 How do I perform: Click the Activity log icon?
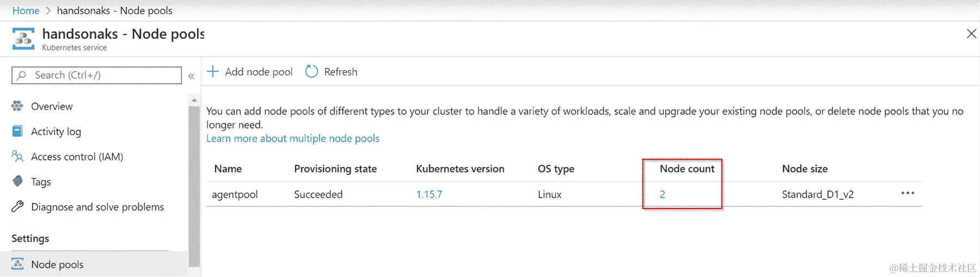(17, 131)
